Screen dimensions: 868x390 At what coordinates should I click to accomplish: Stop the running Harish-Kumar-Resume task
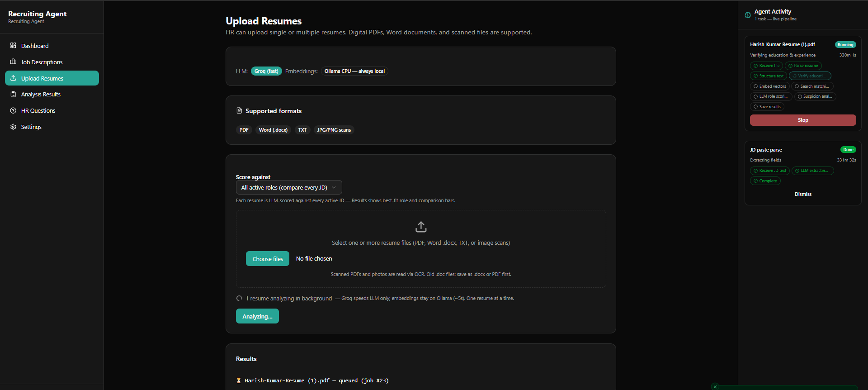pyautogui.click(x=803, y=120)
